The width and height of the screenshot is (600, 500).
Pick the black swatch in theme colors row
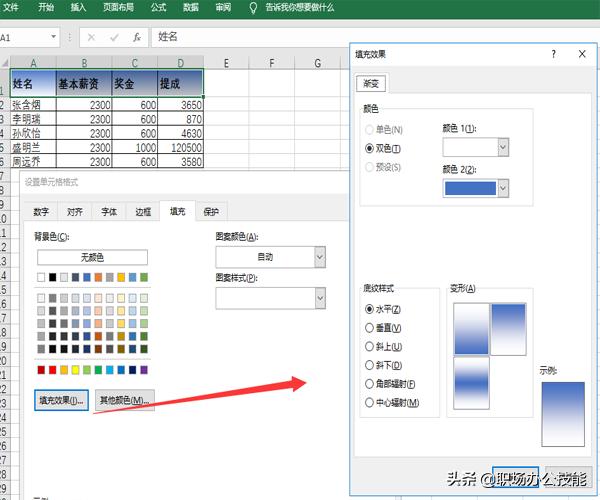click(52, 277)
